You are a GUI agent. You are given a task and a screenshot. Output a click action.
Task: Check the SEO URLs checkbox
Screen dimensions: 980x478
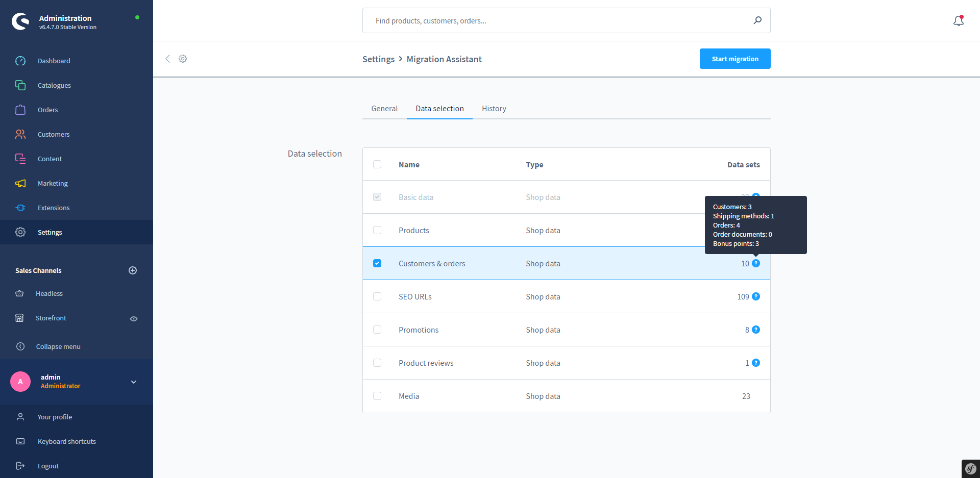(377, 296)
